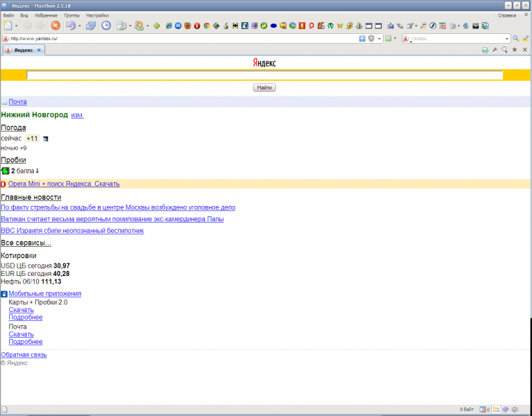This screenshot has width=532, height=416.
Task: Select the Яндекс browser tab
Action: 24,50
